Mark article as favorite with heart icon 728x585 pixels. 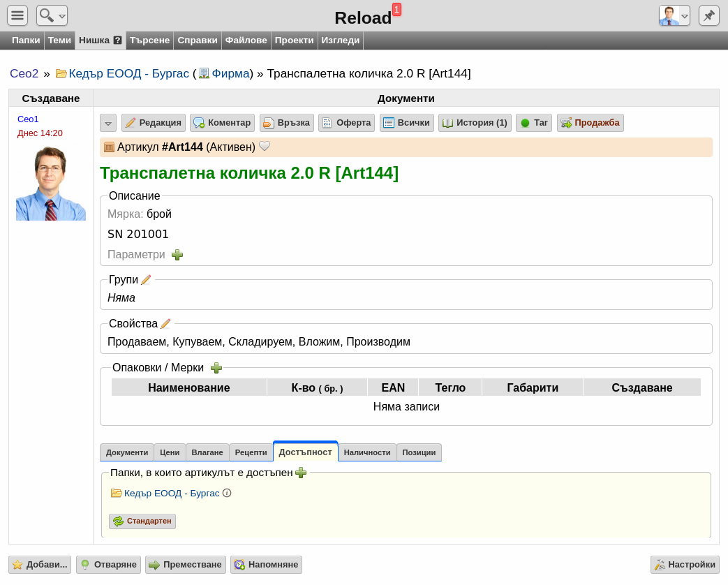click(265, 147)
